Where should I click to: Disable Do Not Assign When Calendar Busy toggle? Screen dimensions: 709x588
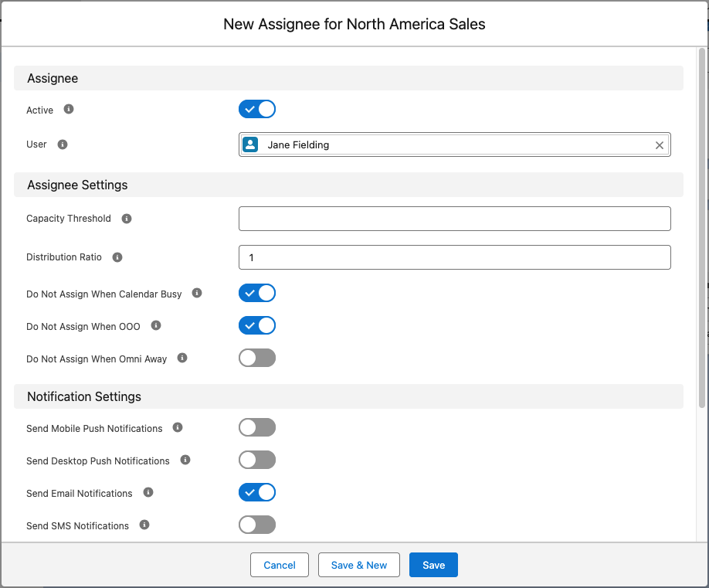point(257,293)
